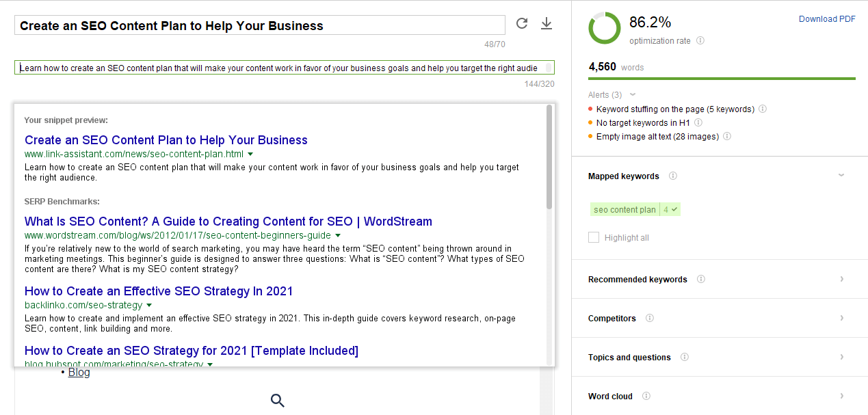
Task: Click the Download PDF link
Action: tap(826, 19)
